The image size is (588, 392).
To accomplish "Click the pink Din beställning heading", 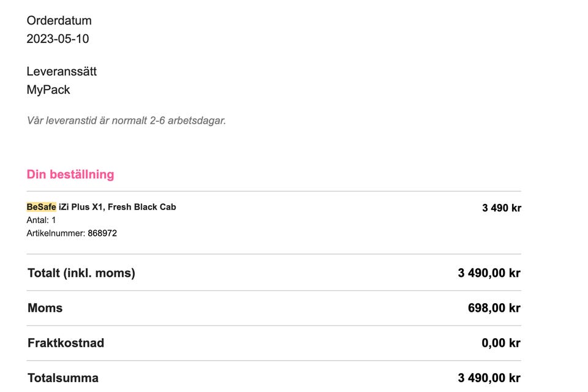I will click(70, 175).
